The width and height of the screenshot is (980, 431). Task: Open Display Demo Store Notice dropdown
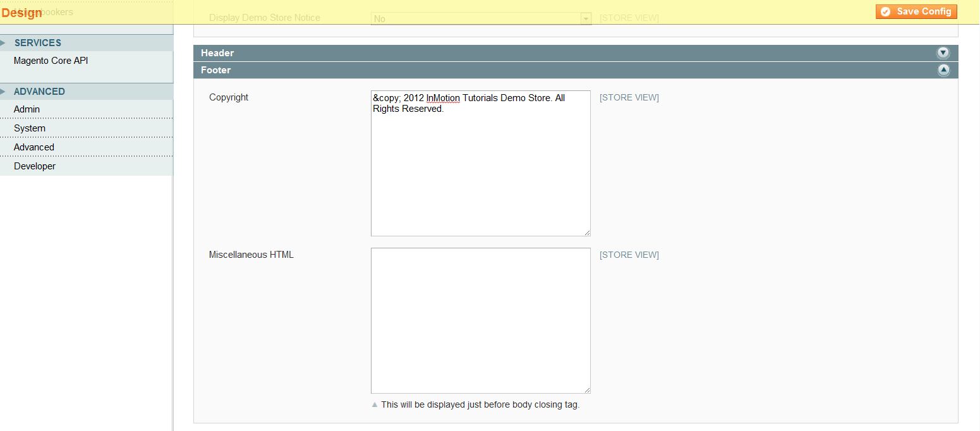click(x=481, y=18)
